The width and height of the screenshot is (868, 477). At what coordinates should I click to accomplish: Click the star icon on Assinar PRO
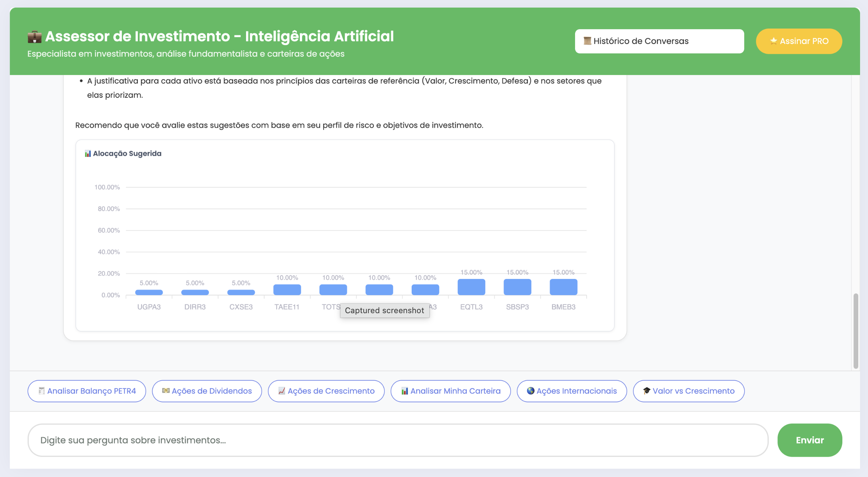(773, 41)
